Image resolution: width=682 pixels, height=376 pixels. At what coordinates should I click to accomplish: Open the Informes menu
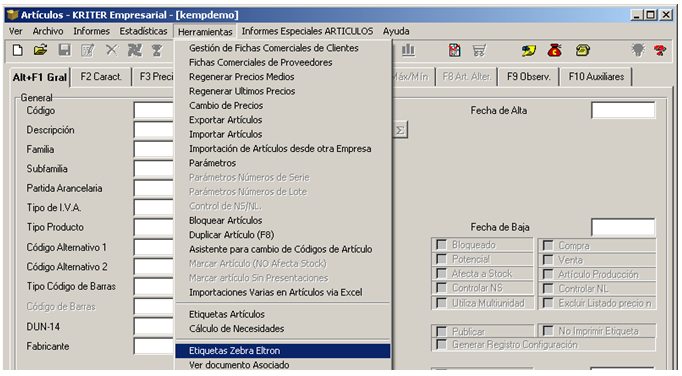pos(91,31)
